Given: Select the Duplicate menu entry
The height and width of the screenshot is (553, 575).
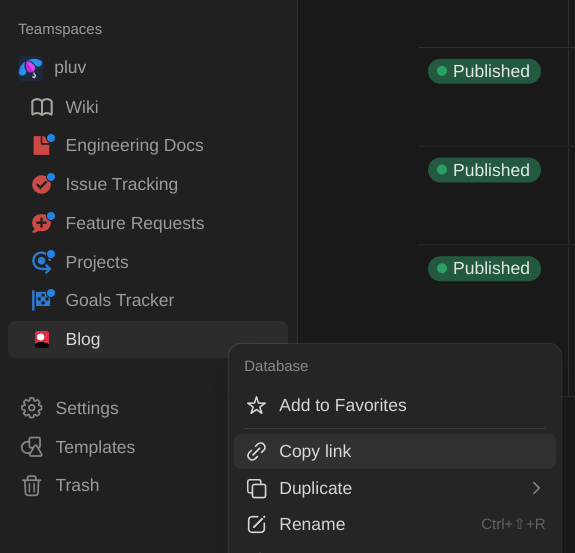Looking at the screenshot, I should [x=395, y=488].
